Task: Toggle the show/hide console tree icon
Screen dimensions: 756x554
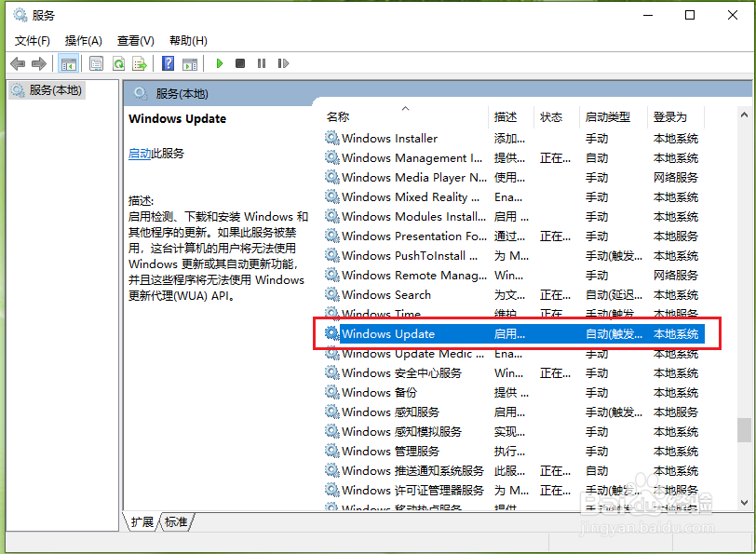Action: pyautogui.click(x=69, y=63)
